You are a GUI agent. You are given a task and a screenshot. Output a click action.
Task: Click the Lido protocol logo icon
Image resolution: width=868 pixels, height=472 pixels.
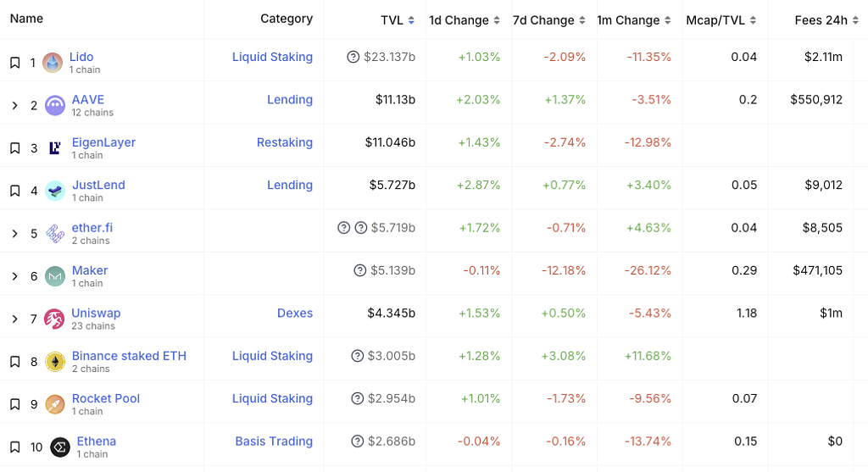[x=53, y=63]
